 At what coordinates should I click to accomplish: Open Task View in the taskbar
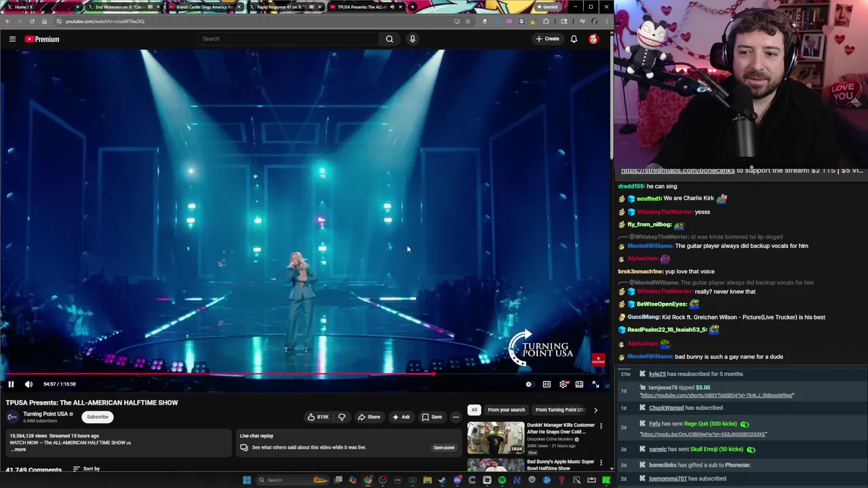(x=338, y=480)
